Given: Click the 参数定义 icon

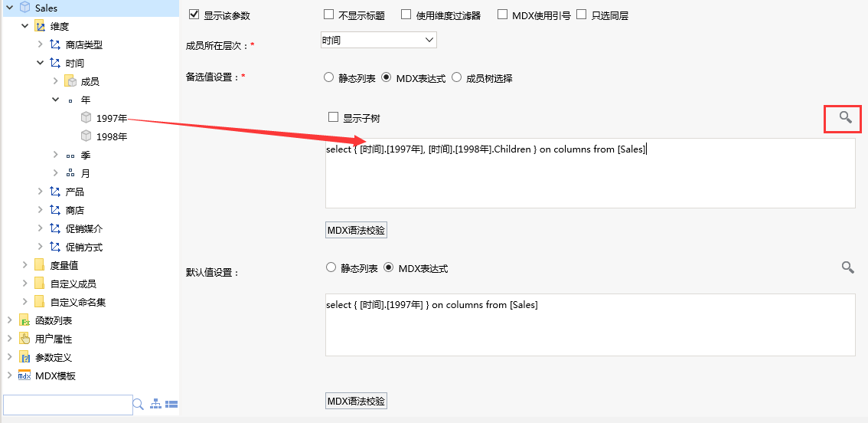Looking at the screenshot, I should (24, 357).
